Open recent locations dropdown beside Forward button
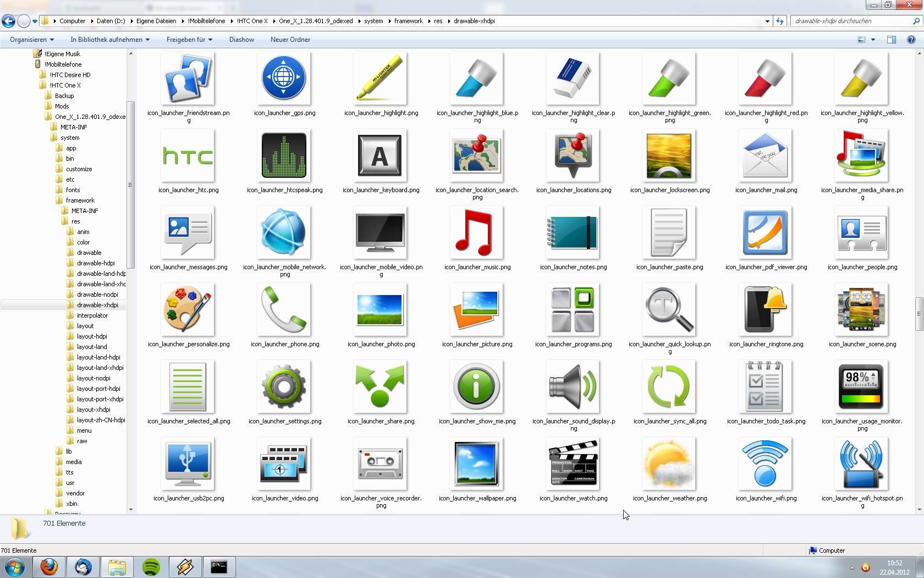 [35, 21]
